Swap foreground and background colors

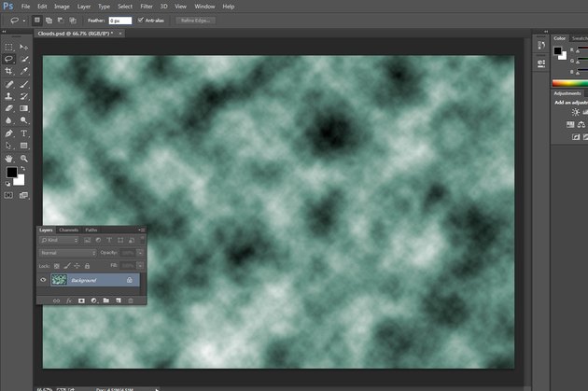tap(23, 169)
